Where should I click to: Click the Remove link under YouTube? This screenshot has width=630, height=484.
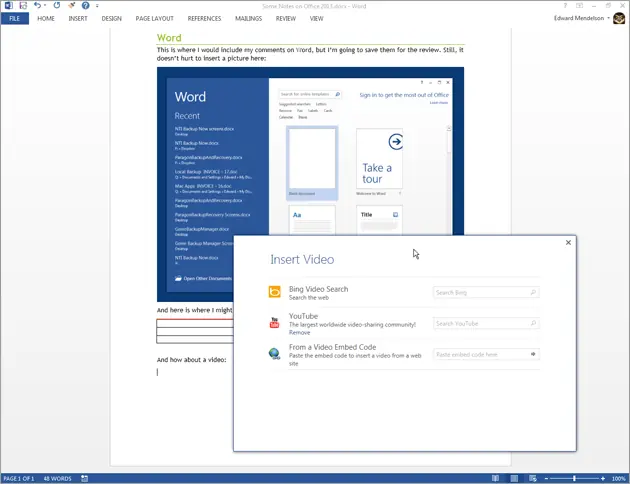(299, 333)
